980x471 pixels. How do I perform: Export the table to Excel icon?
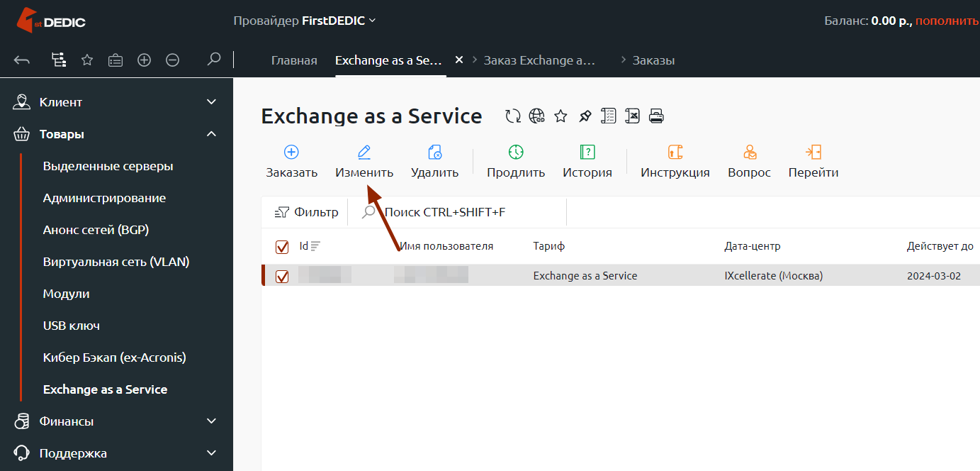pyautogui.click(x=633, y=116)
